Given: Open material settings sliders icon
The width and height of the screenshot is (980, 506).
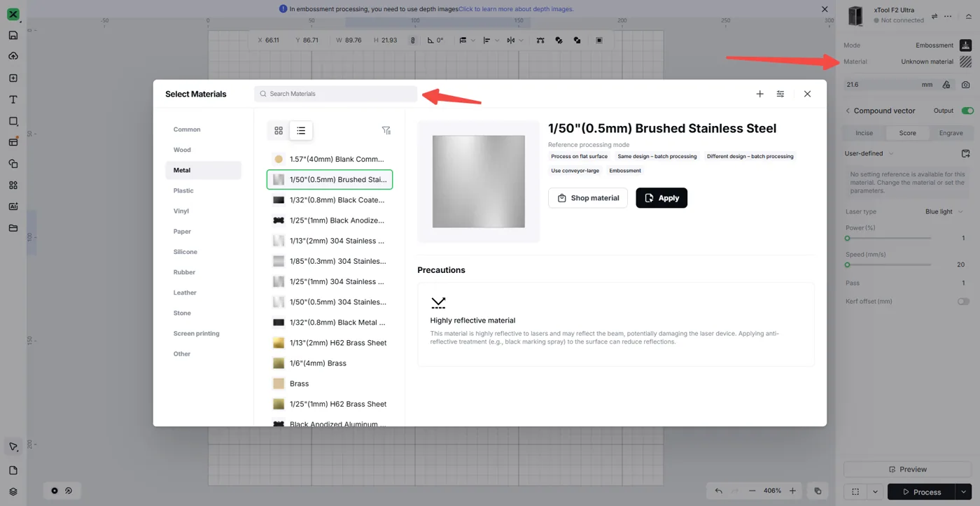Looking at the screenshot, I should [780, 94].
